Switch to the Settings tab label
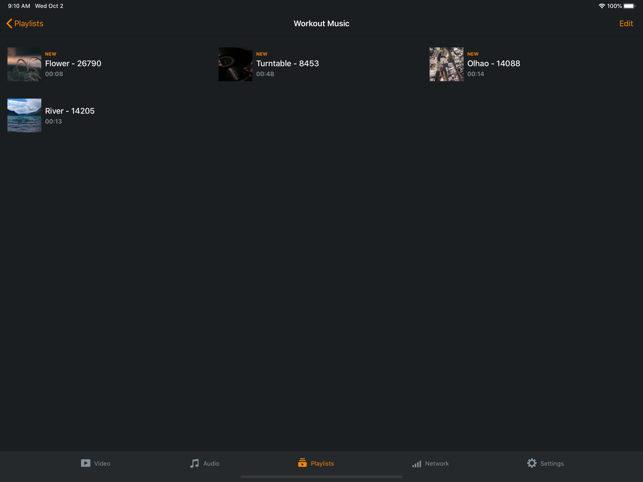This screenshot has height=482, width=643. 552,464
